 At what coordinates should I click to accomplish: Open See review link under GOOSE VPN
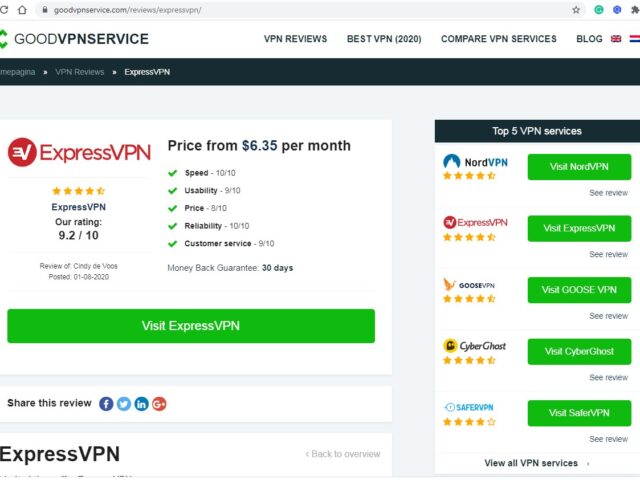click(x=608, y=316)
